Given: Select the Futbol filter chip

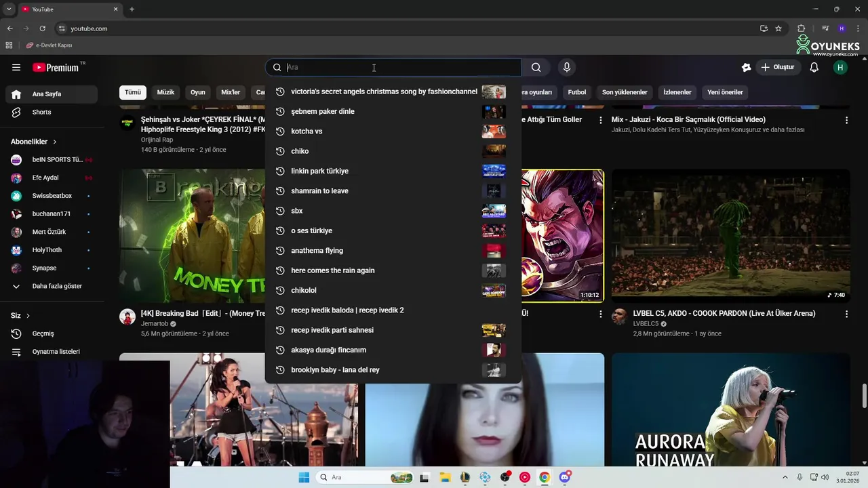Looking at the screenshot, I should point(577,92).
